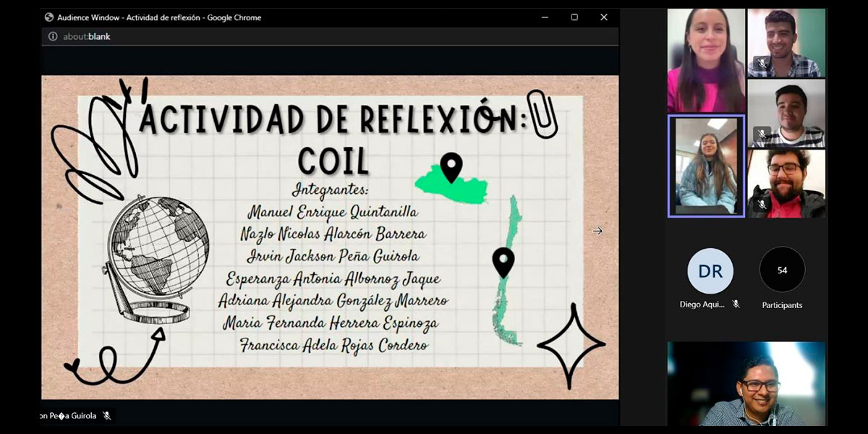Minimize the Audience Window

(x=545, y=17)
